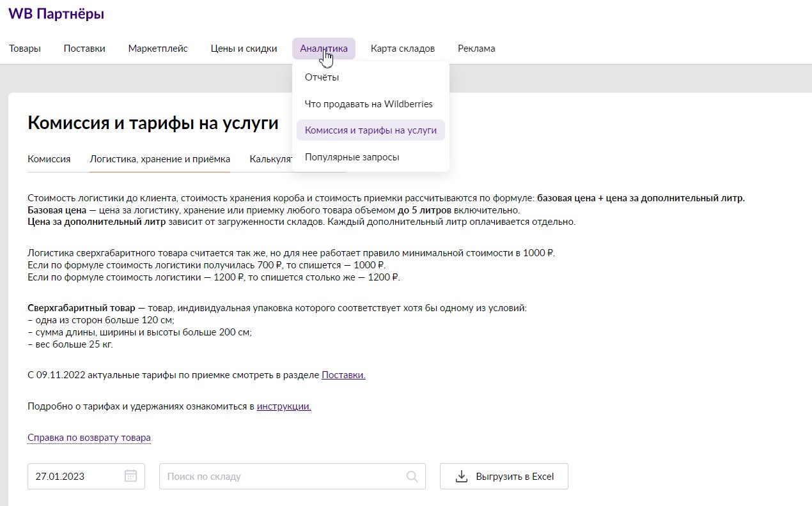
Task: Go to Маркетплейс section
Action: [x=158, y=49]
